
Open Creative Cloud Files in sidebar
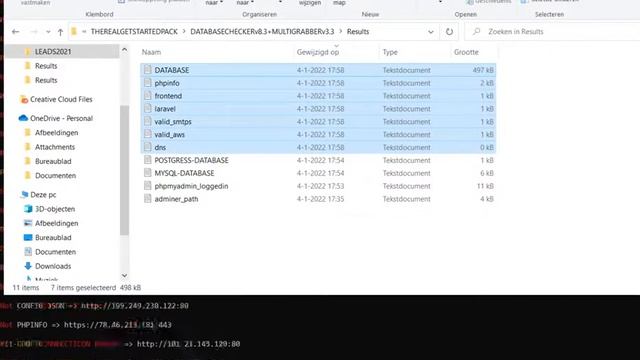click(61, 99)
